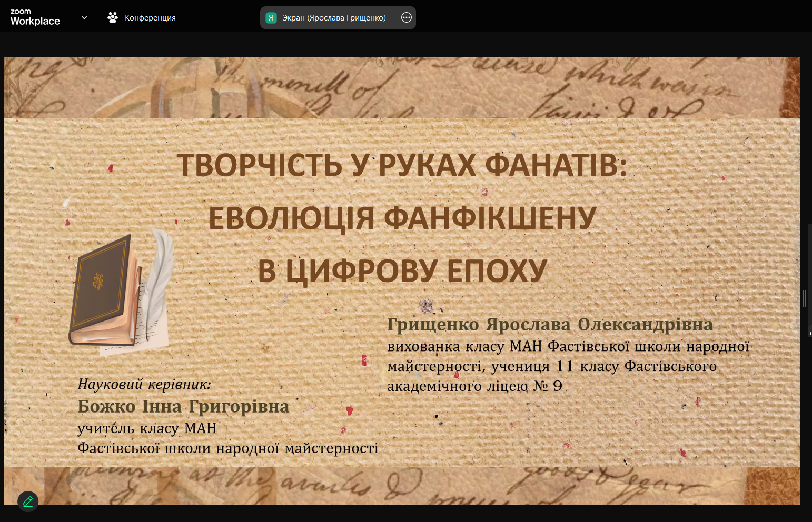Select the Экран (Ярослава Грищенко) tab

334,18
